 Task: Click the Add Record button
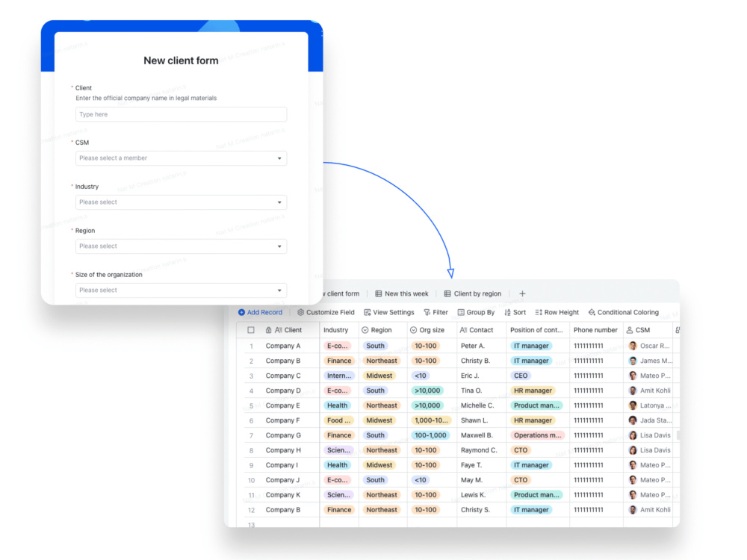(x=260, y=312)
